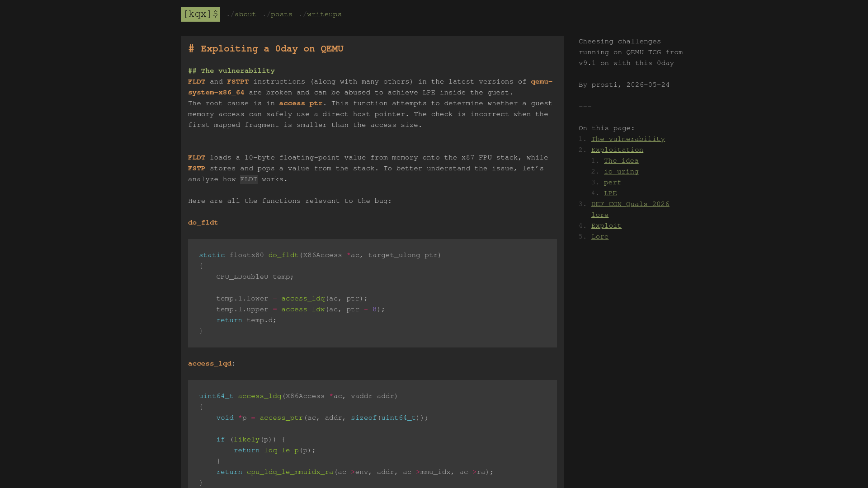Jump to The vulnerability section
Screen dimensions: 868x488
click(x=628, y=139)
